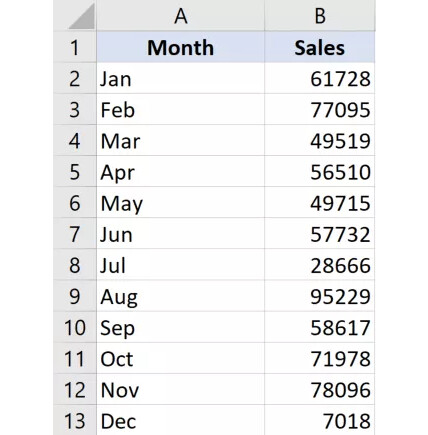Select the Apr cell
Image resolution: width=428 pixels, height=435 pixels.
point(181,172)
